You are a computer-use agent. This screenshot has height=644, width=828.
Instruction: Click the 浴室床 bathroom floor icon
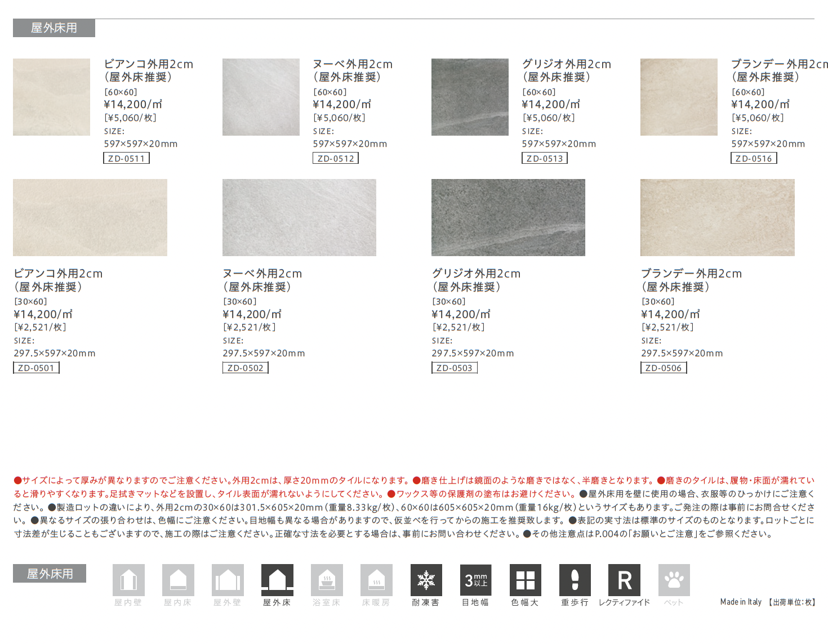point(327,580)
